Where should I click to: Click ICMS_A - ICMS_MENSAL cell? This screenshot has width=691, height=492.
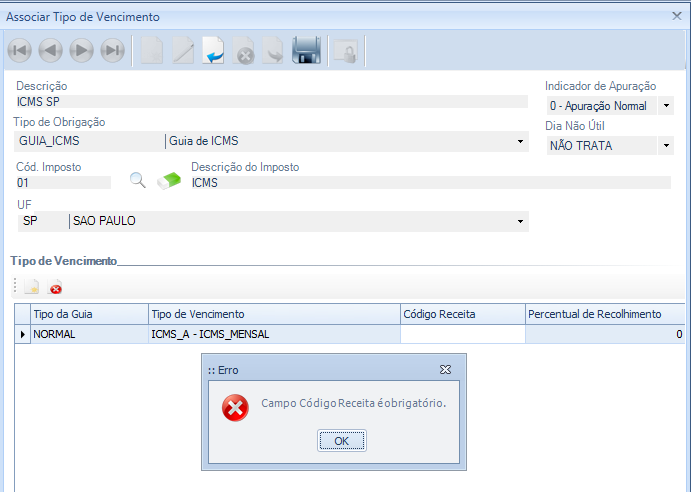point(275,334)
